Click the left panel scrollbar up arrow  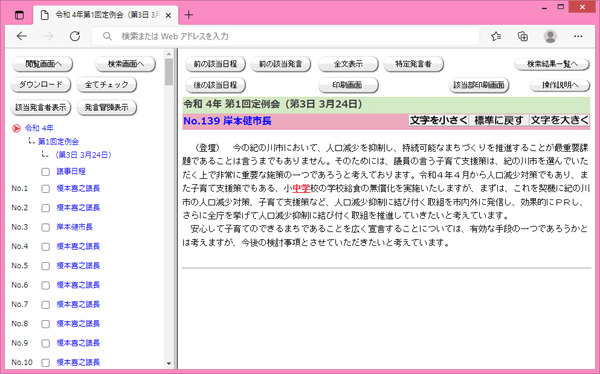point(169,54)
